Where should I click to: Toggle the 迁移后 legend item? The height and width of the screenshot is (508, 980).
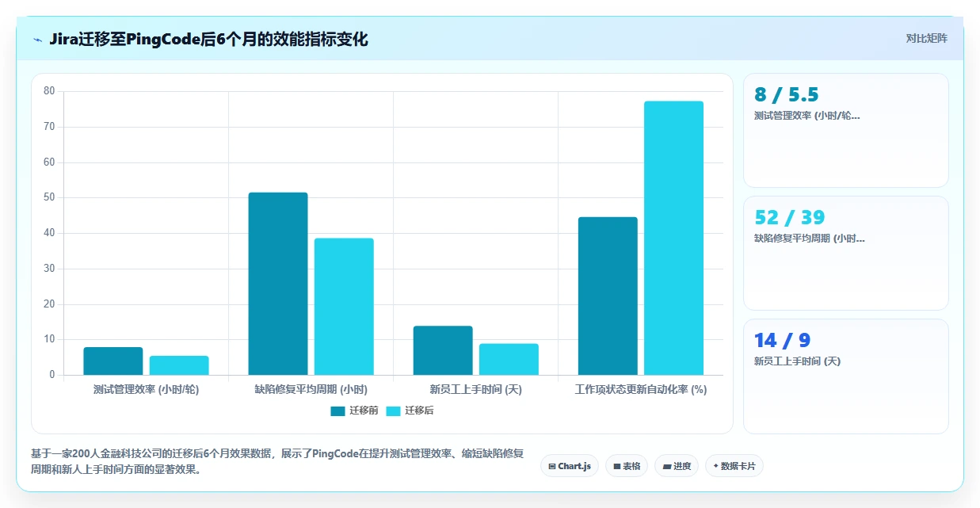[x=410, y=411]
